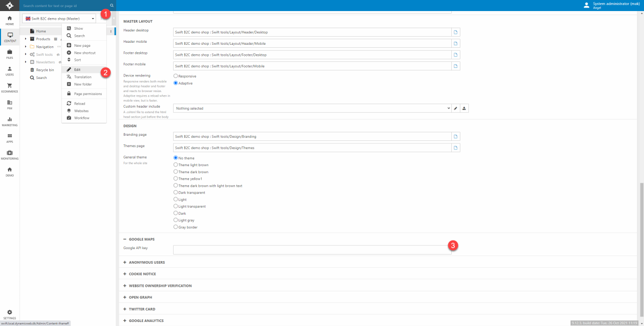This screenshot has width=644, height=326.
Task: Select Responsive device rendering option
Action: coord(176,76)
